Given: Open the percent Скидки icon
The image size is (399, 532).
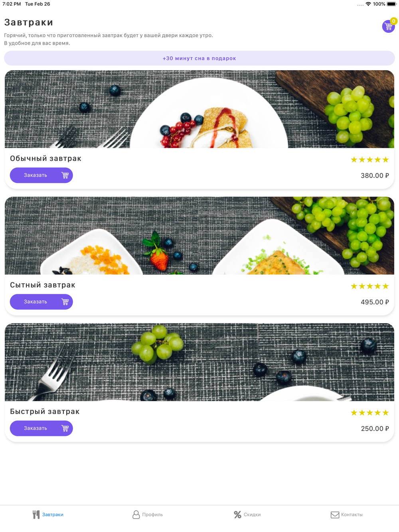Looking at the screenshot, I should coord(237,514).
